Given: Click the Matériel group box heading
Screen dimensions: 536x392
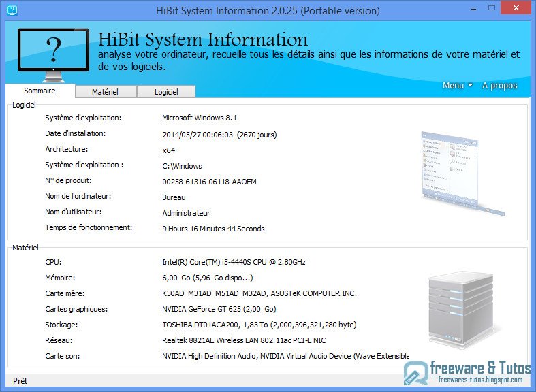Looking at the screenshot, I should pyautogui.click(x=25, y=248).
